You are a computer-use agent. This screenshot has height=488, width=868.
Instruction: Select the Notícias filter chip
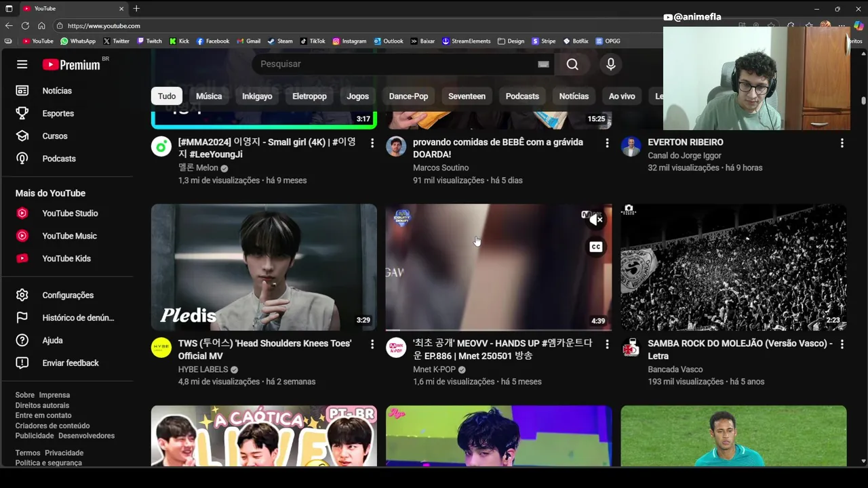574,96
